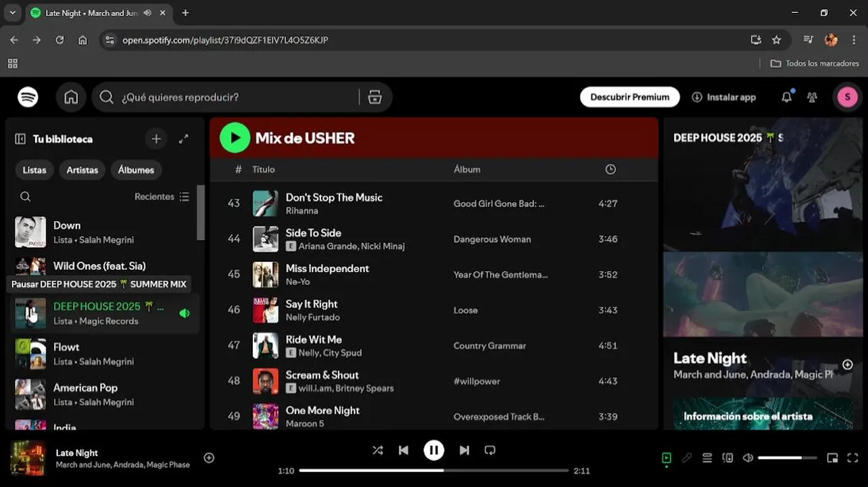868x487 pixels.
Task: Add Late Night from Now Playing panel
Action: point(847,365)
